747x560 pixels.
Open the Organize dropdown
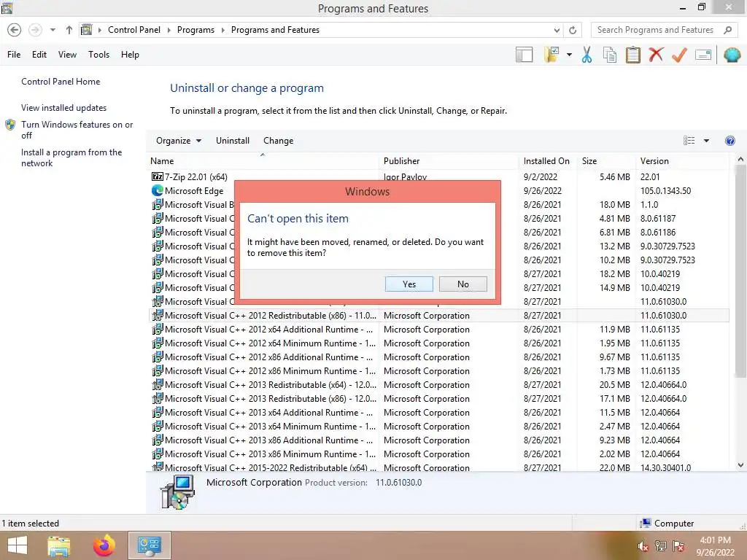(x=179, y=141)
